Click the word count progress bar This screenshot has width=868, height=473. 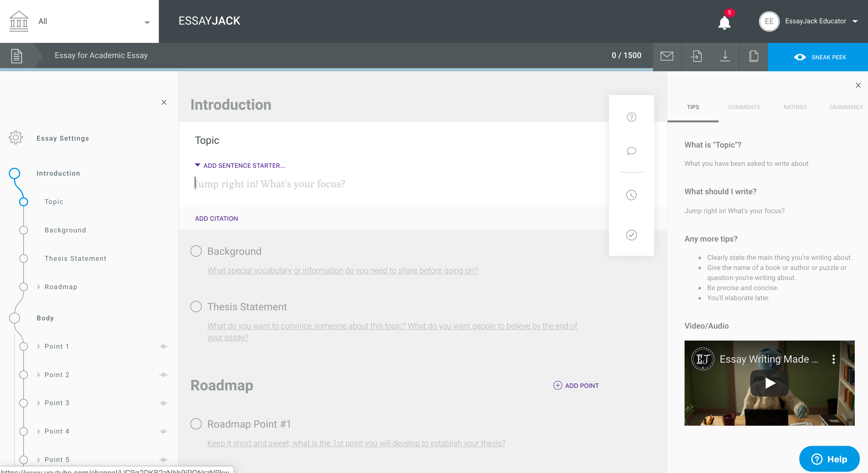click(326, 70)
